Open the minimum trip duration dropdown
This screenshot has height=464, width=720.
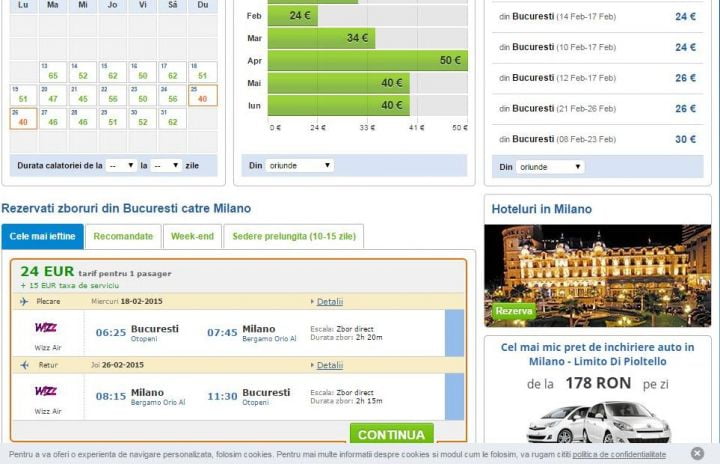click(x=121, y=165)
